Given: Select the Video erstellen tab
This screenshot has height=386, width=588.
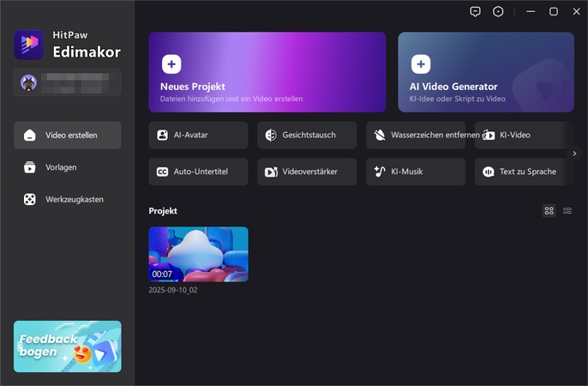Looking at the screenshot, I should click(x=68, y=136).
